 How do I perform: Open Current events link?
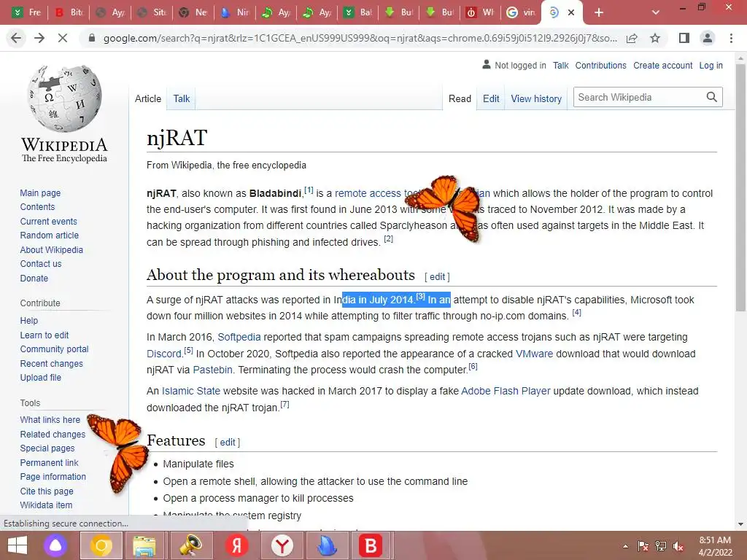(x=48, y=222)
